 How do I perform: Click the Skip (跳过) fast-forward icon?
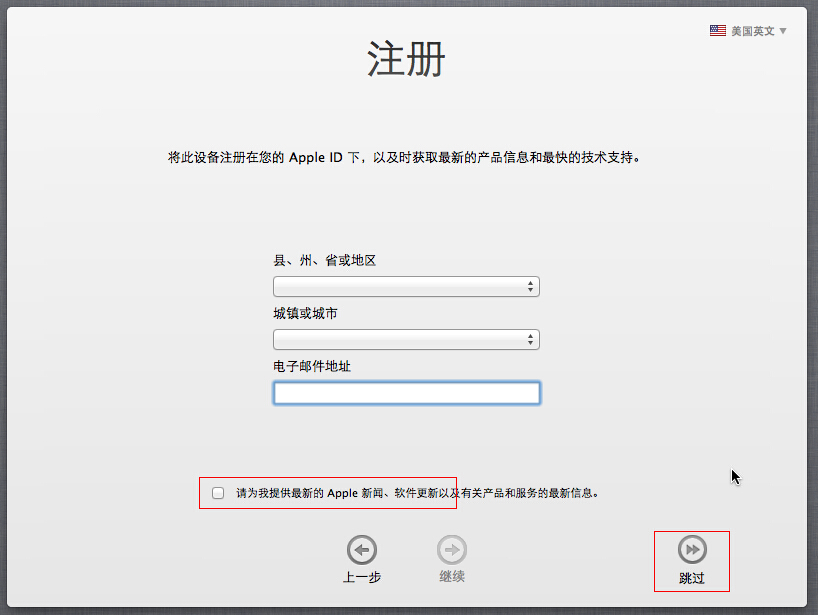click(692, 549)
